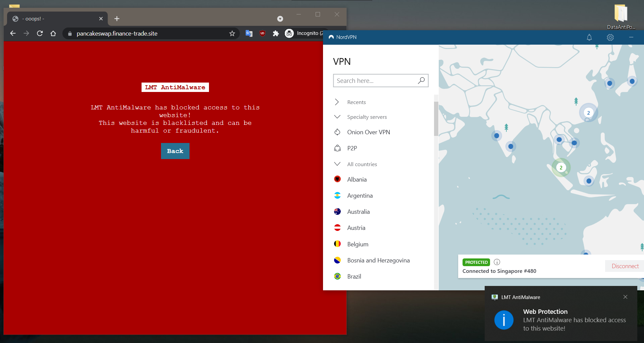Bookmark this page with the star icon

pos(232,33)
